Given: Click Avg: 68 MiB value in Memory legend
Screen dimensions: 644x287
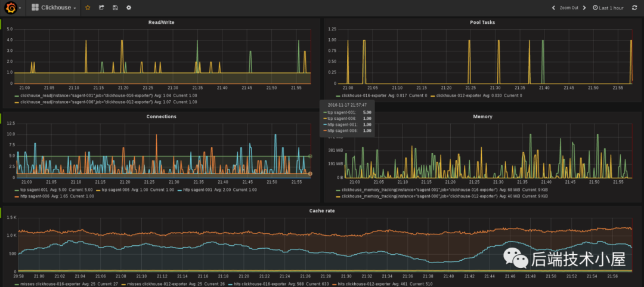Looking at the screenshot, I should tap(509, 190).
